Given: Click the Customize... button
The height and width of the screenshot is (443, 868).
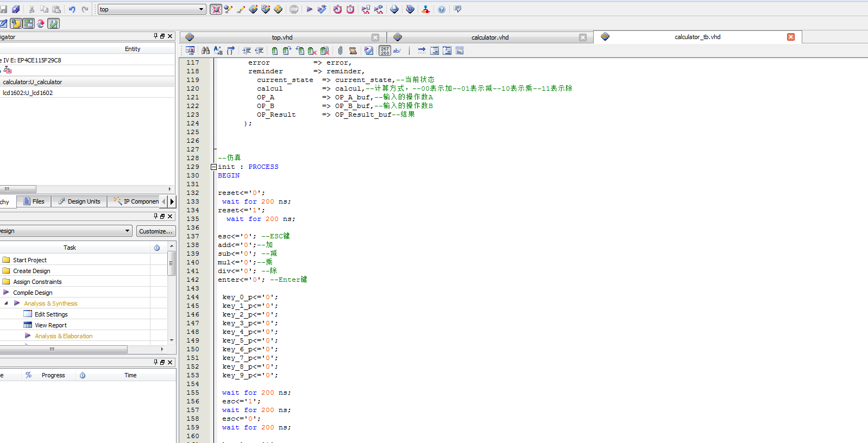Looking at the screenshot, I should [x=156, y=231].
